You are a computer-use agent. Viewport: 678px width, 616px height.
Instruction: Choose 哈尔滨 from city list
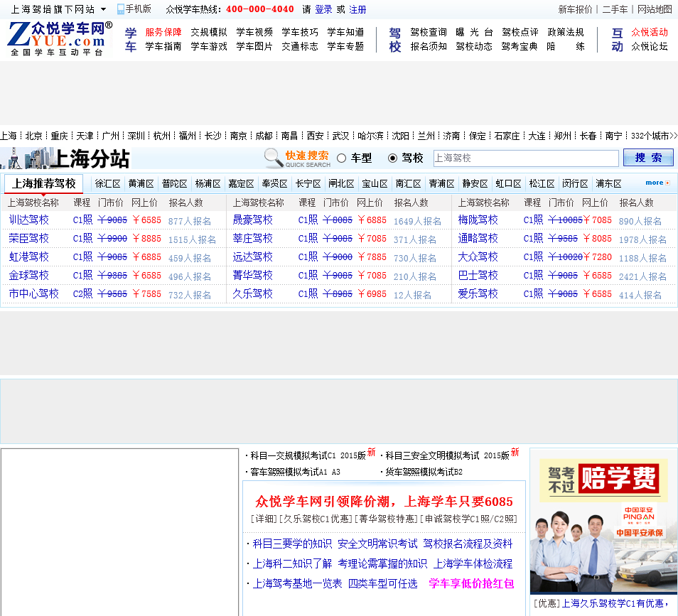(x=370, y=136)
